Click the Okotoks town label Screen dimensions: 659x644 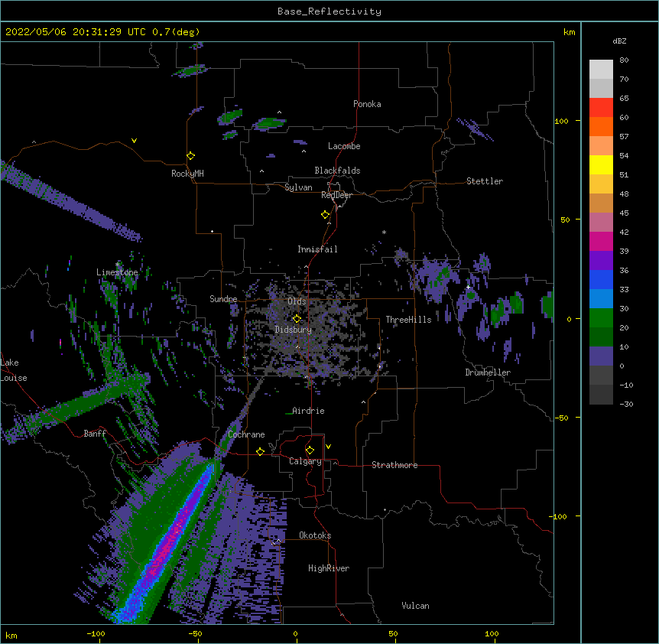point(315,535)
